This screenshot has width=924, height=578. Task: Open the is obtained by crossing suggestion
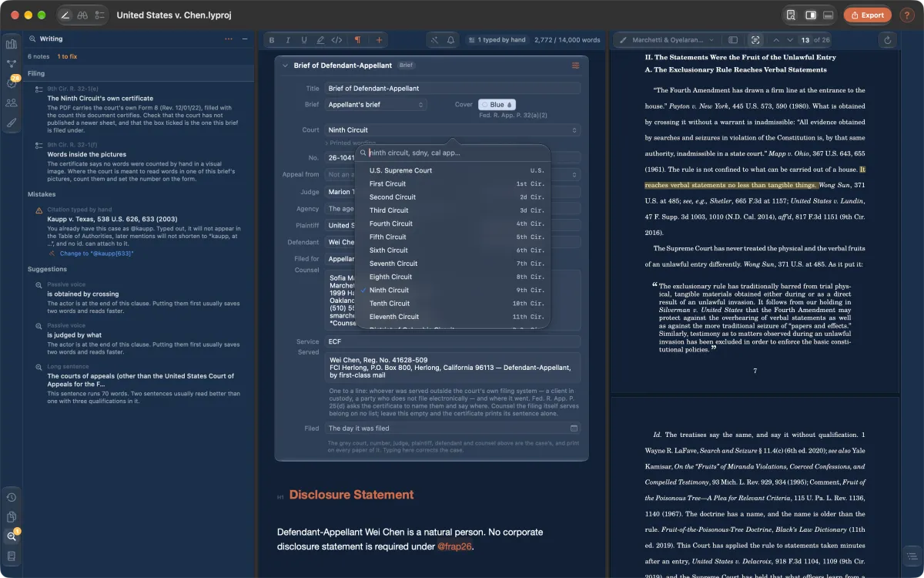click(139, 299)
